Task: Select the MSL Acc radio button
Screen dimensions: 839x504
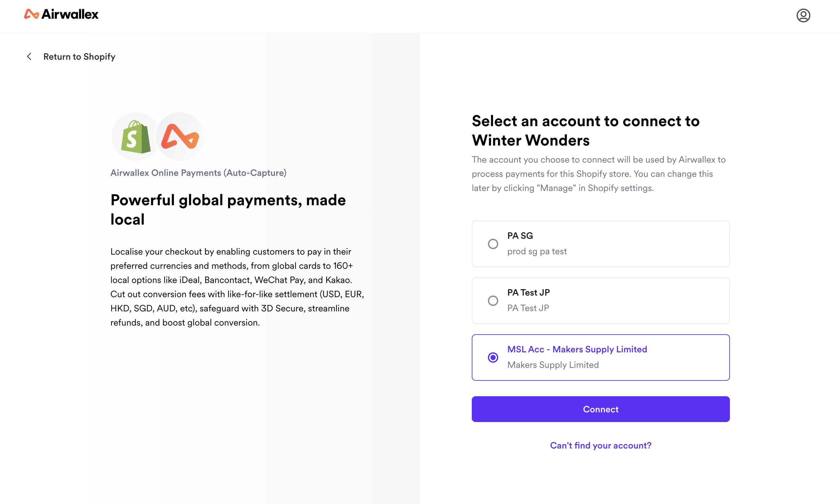Action: click(x=493, y=358)
